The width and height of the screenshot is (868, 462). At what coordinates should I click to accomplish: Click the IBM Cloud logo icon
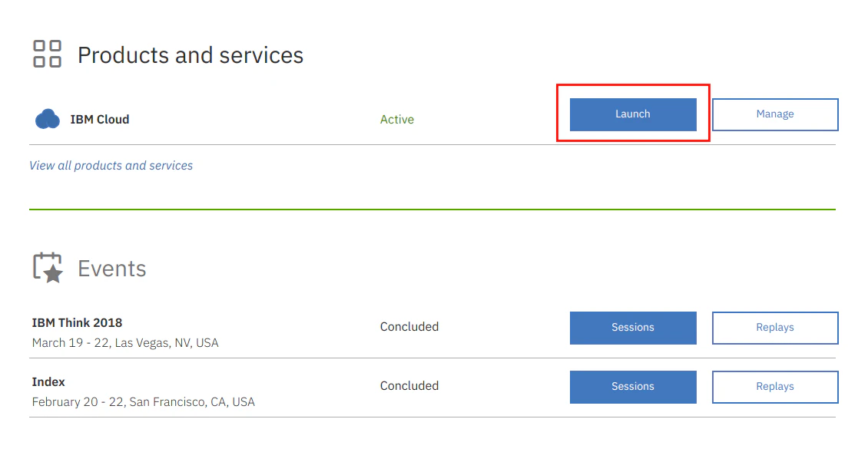point(48,119)
